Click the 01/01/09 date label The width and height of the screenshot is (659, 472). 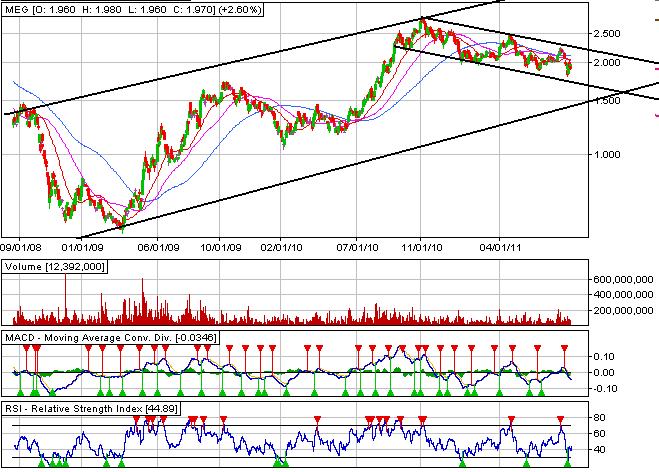click(x=82, y=247)
